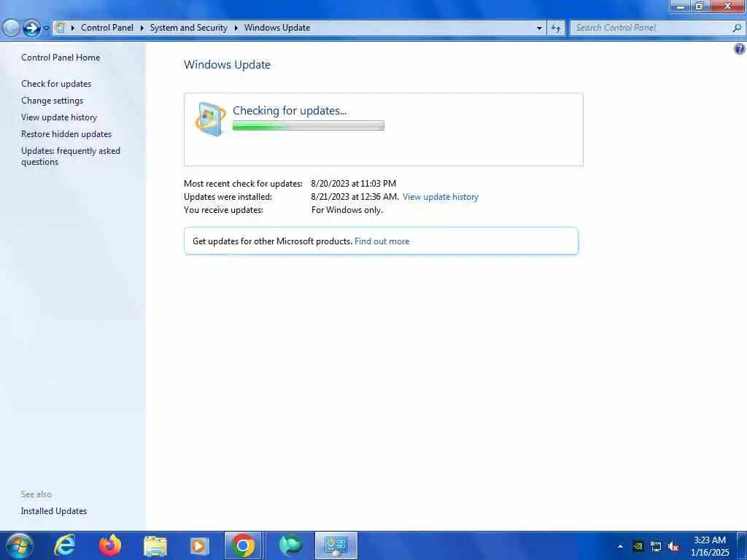This screenshot has height=560, width=747.
Task: Select System and Security breadcrumb
Action: tap(189, 28)
